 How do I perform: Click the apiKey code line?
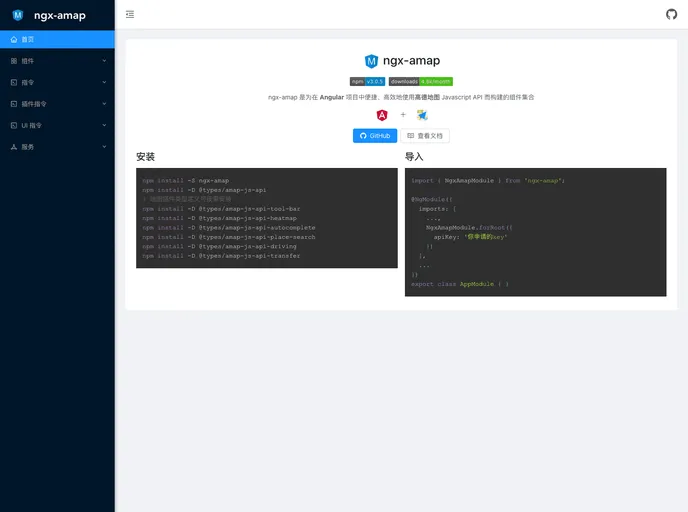click(x=470, y=237)
